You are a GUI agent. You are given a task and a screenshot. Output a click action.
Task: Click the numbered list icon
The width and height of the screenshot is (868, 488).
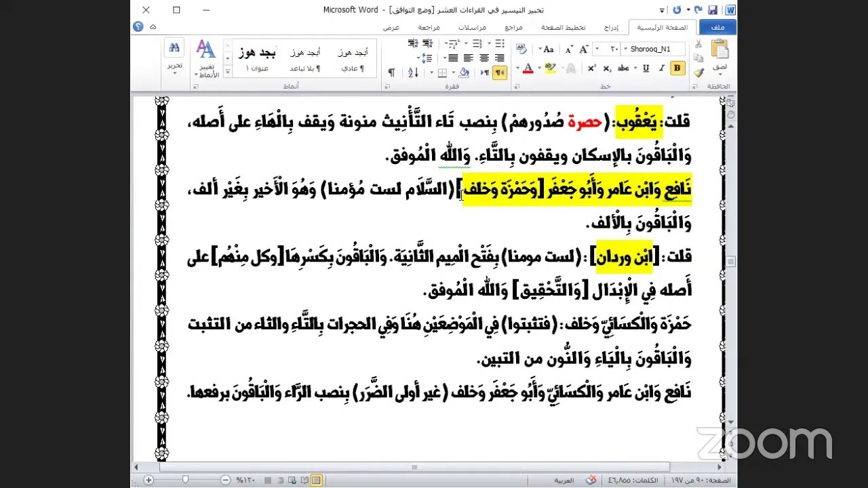(477, 43)
